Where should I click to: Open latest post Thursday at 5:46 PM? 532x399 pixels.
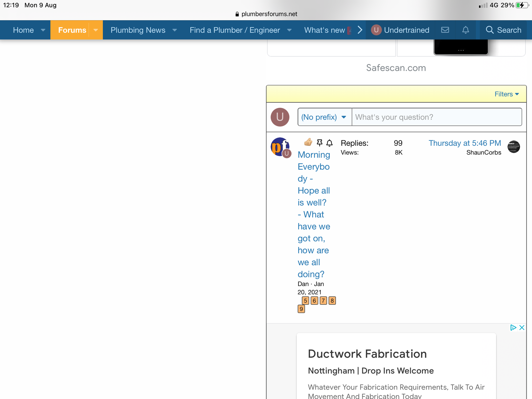coord(465,143)
